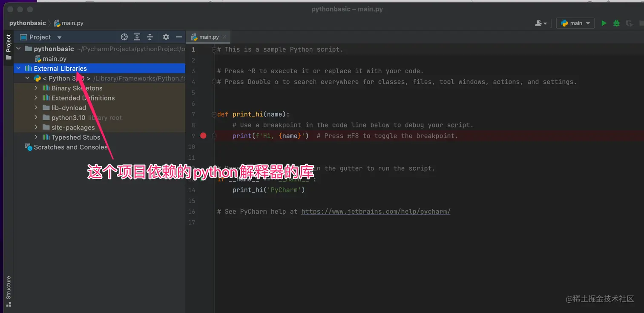Click the Extended Definitions library icon

coord(46,98)
